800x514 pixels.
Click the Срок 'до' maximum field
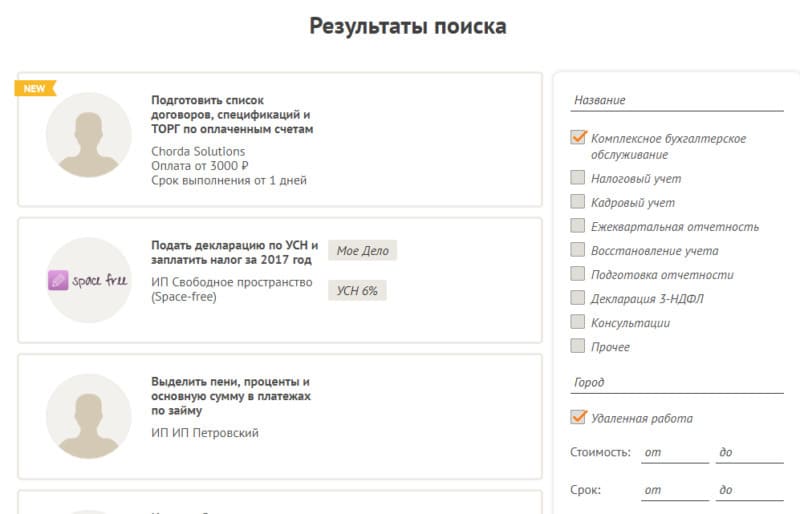pos(749,490)
